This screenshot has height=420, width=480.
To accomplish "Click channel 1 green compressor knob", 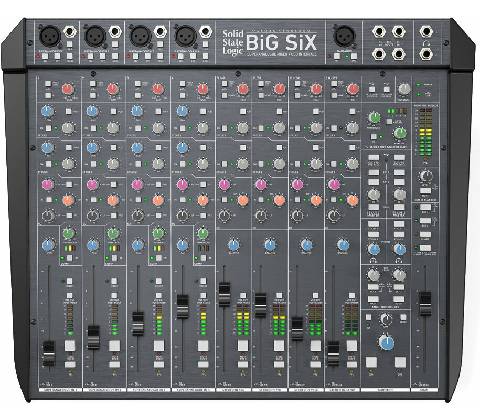I will (68, 233).
